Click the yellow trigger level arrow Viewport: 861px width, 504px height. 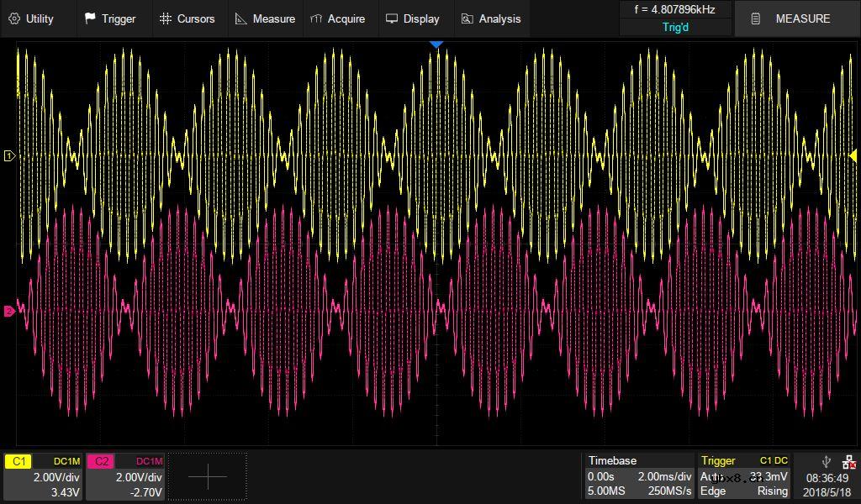click(853, 155)
